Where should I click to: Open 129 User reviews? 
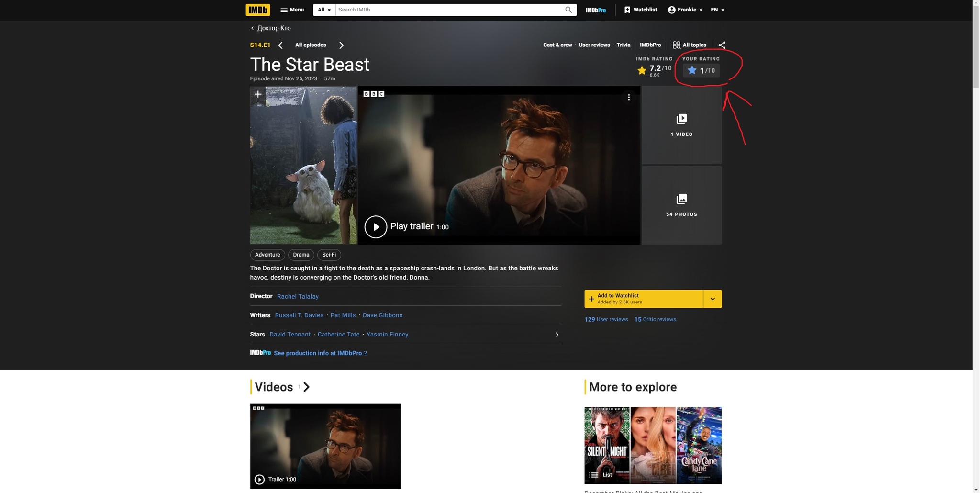click(x=606, y=319)
